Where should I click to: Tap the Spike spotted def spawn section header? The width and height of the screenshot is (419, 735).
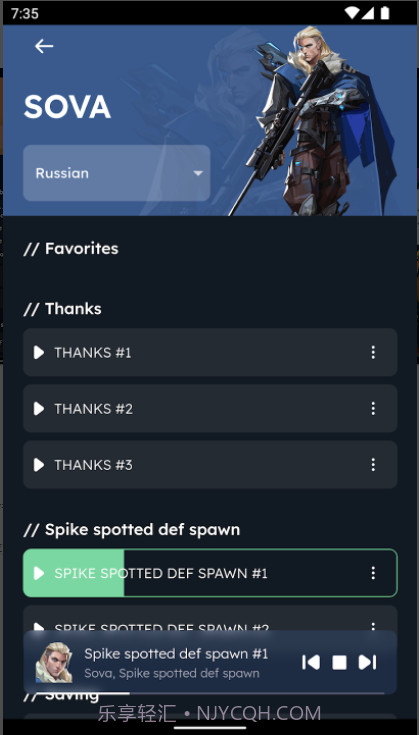[132, 530]
